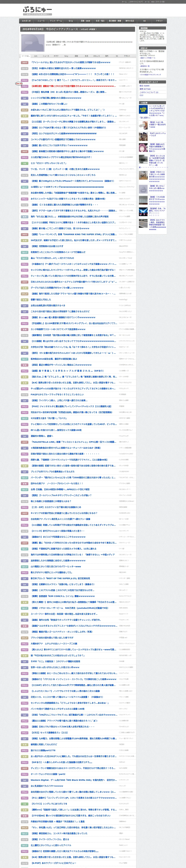Select the SS item in the navigation bar

click(x=144, y=21)
